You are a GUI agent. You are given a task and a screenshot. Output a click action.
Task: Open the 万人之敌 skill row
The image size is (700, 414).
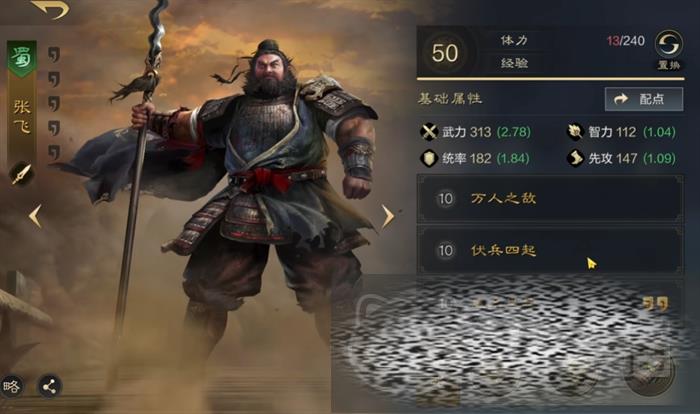(550, 198)
